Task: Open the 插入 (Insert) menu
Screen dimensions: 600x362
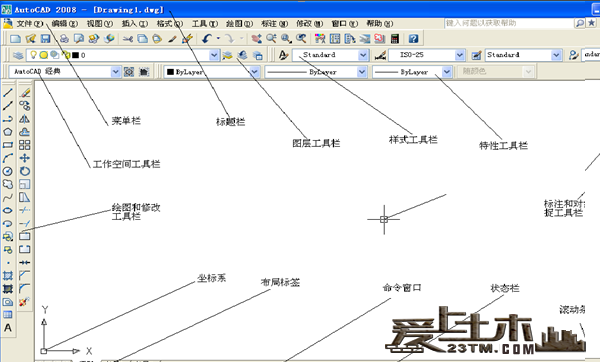Action: coord(135,24)
